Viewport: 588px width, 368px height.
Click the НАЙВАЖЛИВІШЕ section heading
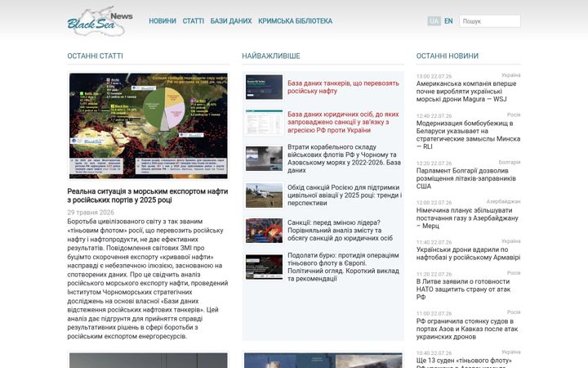click(271, 56)
